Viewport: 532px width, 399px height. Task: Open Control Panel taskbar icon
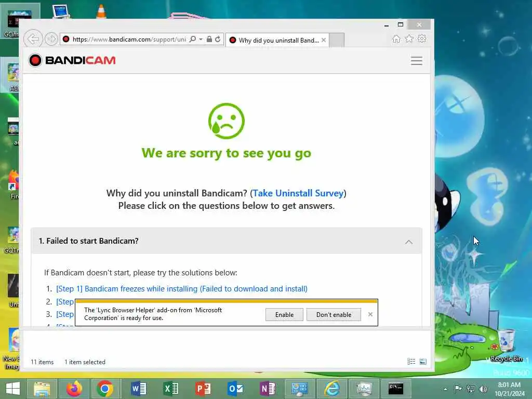pyautogui.click(x=300, y=389)
